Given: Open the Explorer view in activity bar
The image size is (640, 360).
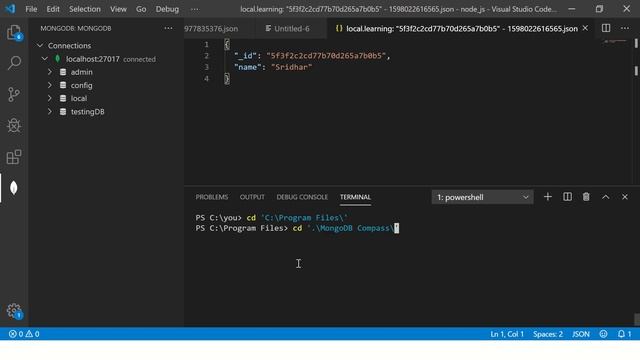Looking at the screenshot, I should pyautogui.click(x=14, y=33).
